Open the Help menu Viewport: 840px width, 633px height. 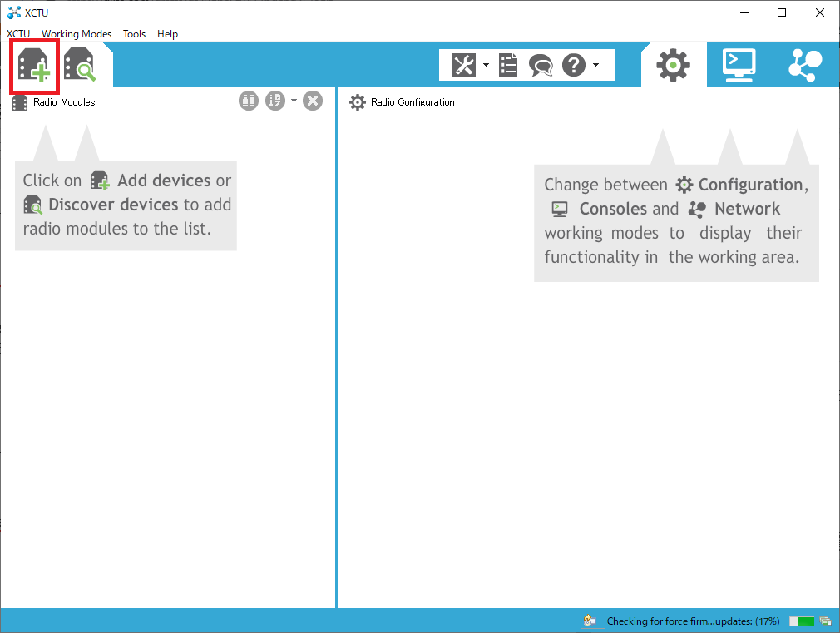[x=168, y=34]
